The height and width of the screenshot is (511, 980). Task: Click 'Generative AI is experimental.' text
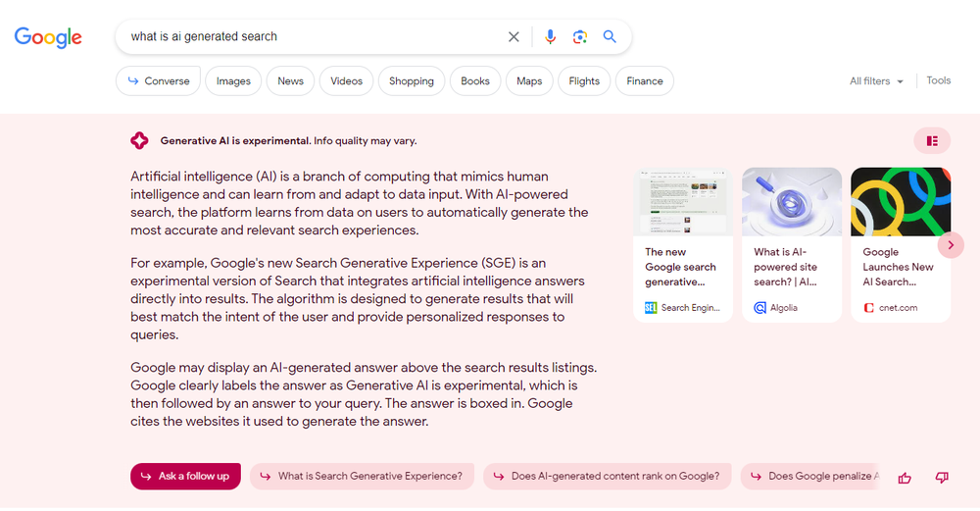tap(235, 140)
